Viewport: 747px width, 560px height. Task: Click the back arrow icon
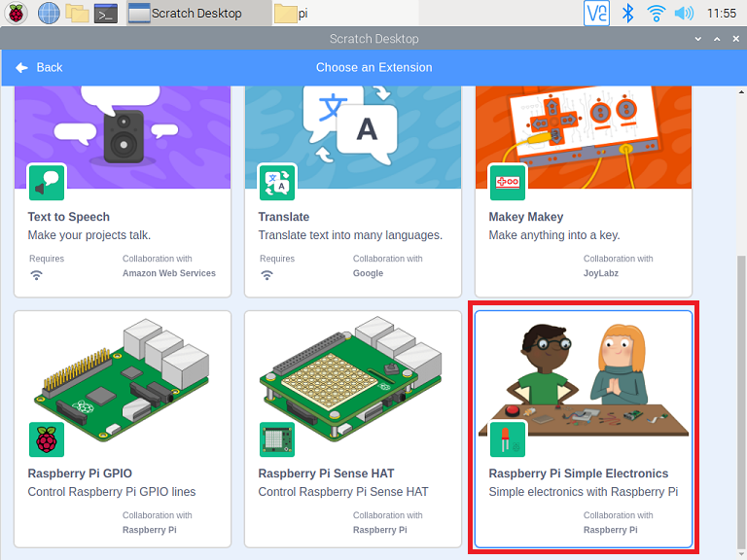click(x=21, y=68)
